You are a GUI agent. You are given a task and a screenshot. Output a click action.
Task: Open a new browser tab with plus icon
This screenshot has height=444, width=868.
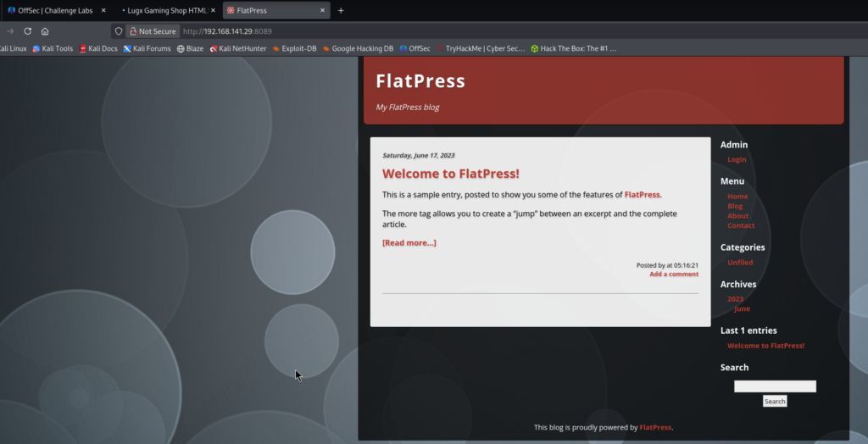[x=341, y=11]
